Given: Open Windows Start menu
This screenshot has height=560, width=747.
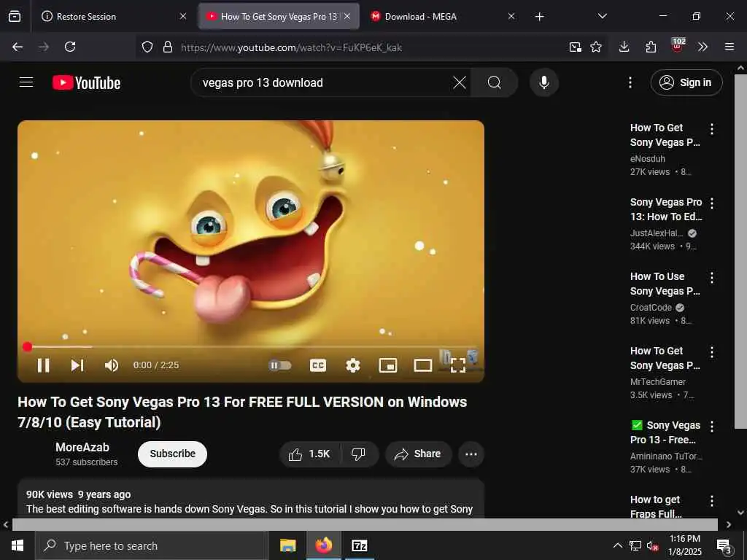Looking at the screenshot, I should point(18,545).
